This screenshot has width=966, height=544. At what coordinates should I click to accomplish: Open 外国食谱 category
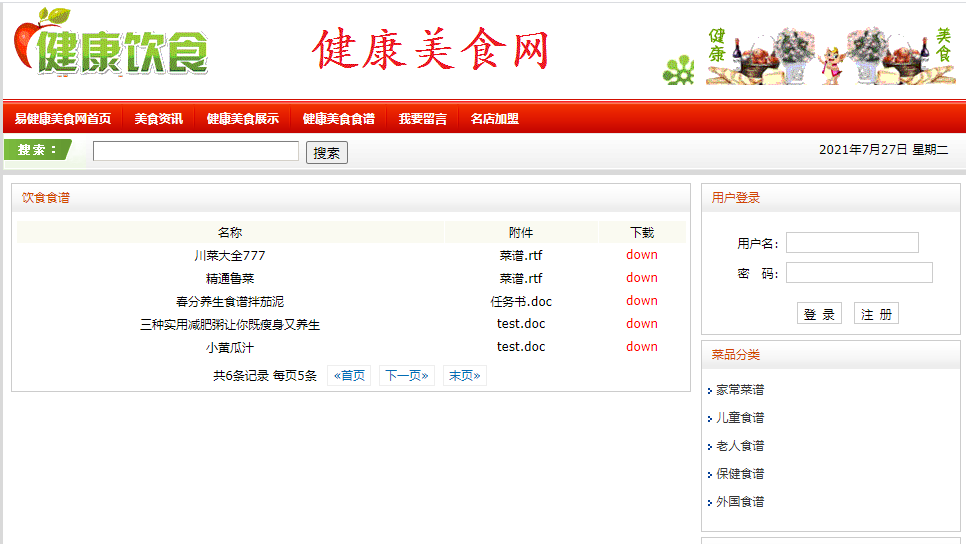pyautogui.click(x=740, y=502)
